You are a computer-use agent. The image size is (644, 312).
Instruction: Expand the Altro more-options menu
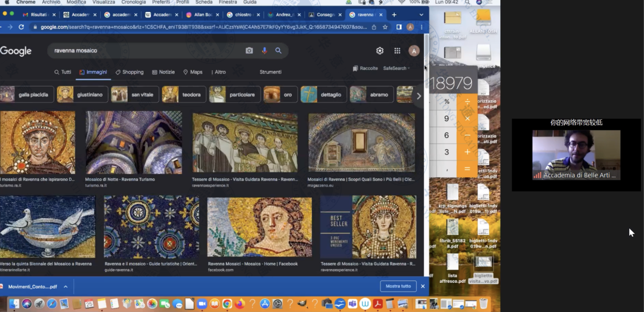pyautogui.click(x=218, y=72)
